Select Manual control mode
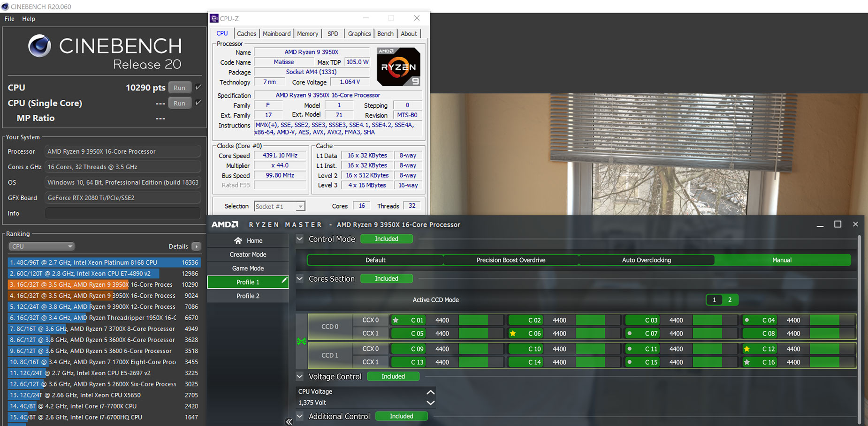Viewport: 868px width, 426px height. [782, 260]
